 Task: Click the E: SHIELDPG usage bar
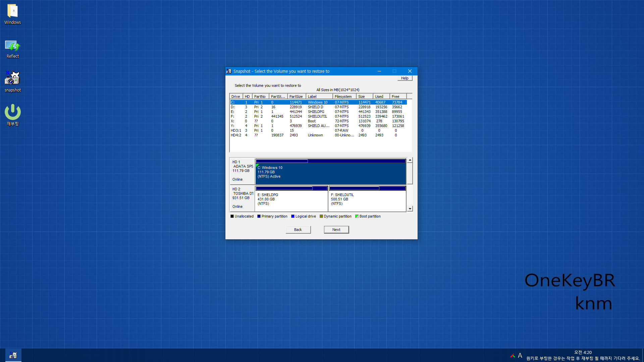[x=291, y=188]
